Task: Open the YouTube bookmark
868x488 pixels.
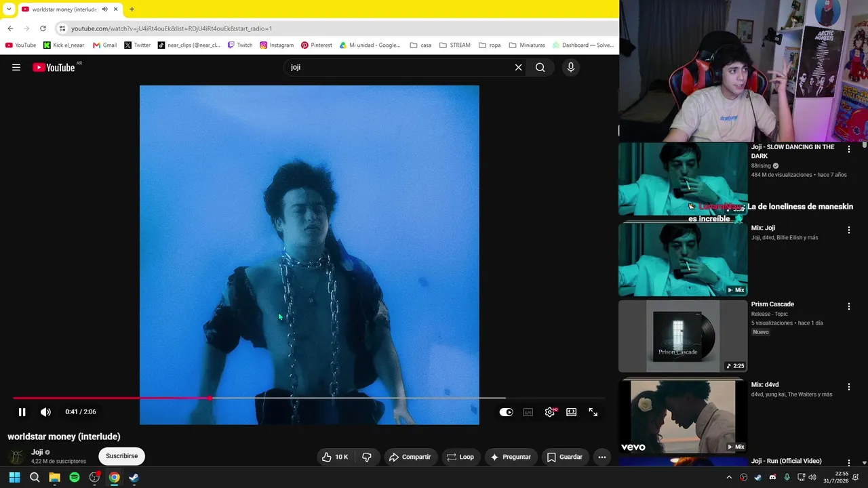Action: pos(20,45)
